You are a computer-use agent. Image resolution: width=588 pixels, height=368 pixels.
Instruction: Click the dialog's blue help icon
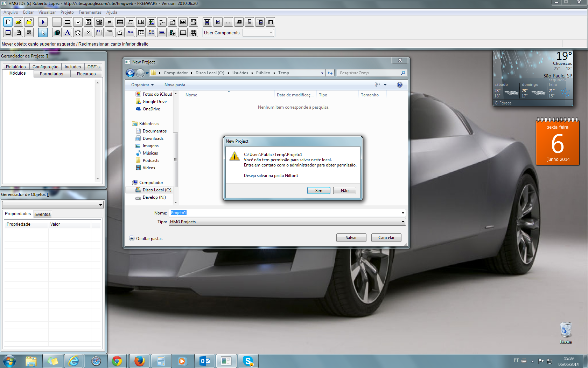pyautogui.click(x=400, y=85)
